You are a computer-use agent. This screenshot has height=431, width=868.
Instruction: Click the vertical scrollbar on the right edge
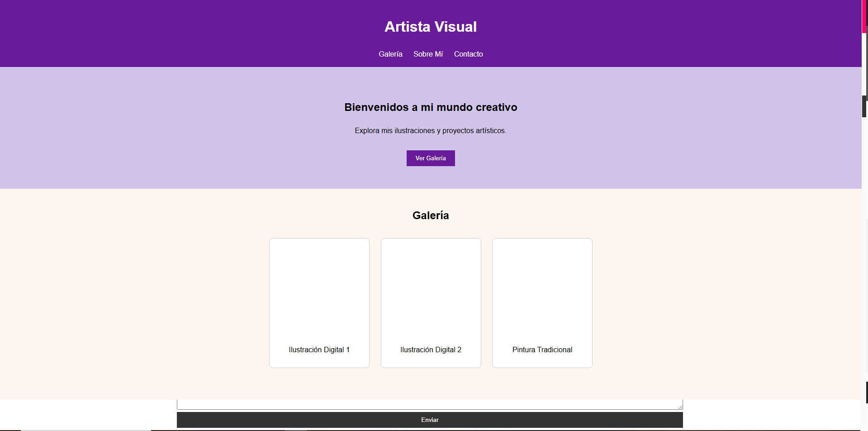[864, 106]
